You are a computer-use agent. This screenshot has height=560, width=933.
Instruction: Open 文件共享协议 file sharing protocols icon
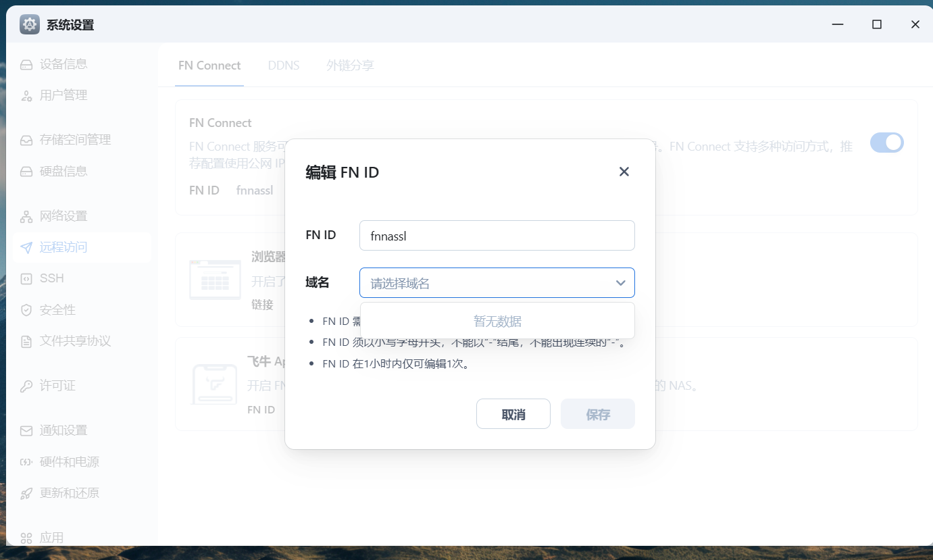(x=24, y=340)
